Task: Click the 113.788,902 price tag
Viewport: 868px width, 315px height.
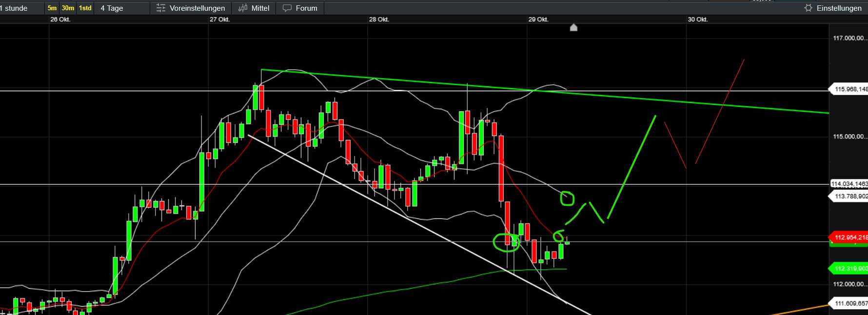Action: 848,197
